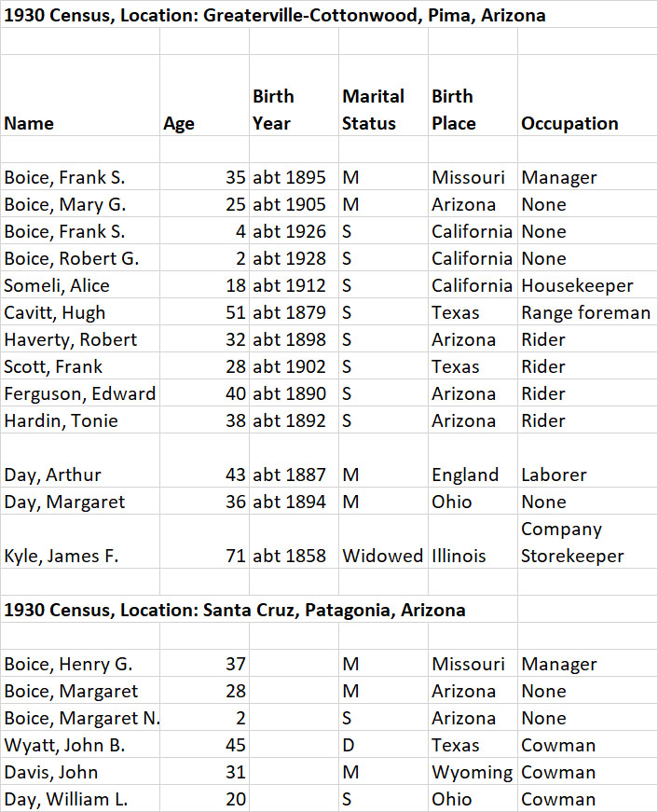
Task: Click the Birth Year header cell
Action: tap(273, 110)
